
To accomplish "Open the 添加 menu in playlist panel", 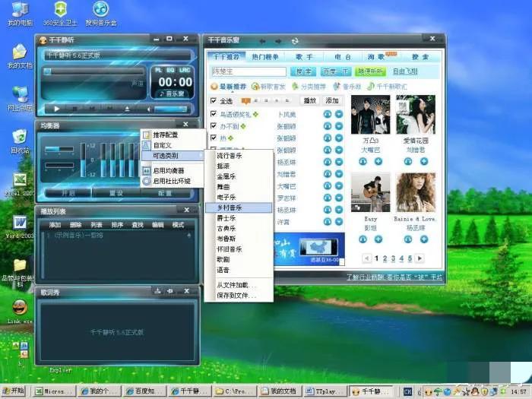I will (55, 225).
